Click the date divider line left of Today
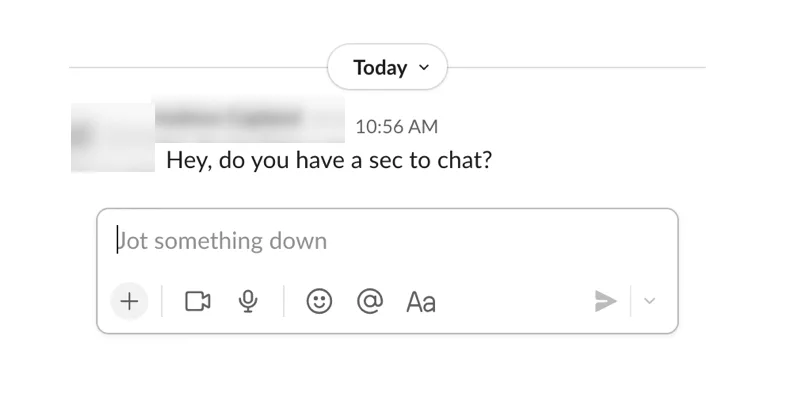The height and width of the screenshot is (401, 797). point(198,67)
